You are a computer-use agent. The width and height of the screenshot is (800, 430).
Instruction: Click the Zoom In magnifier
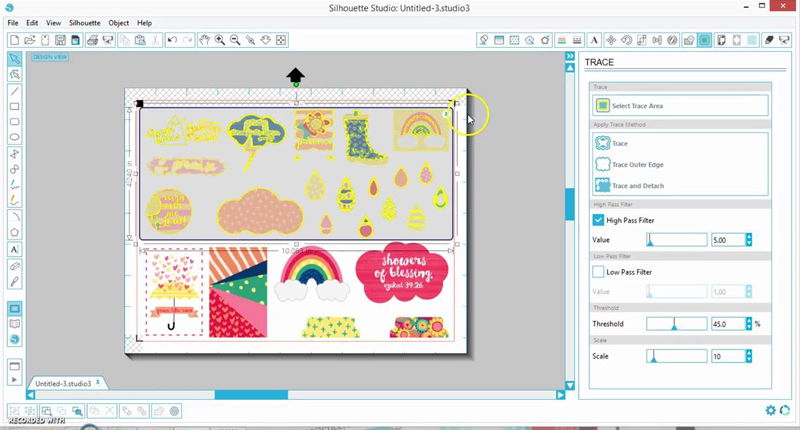[219, 40]
